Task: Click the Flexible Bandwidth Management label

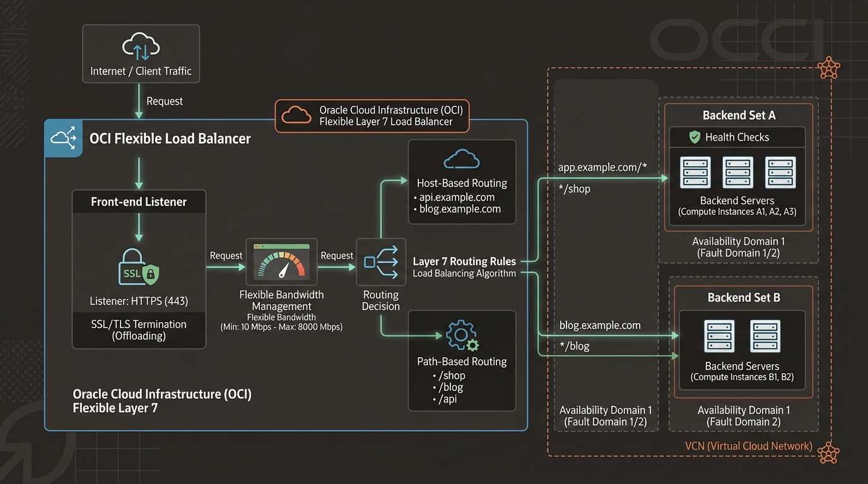Action: pyautogui.click(x=281, y=300)
